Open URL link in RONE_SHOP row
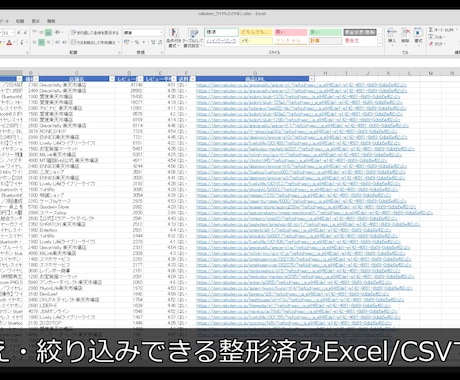The image size is (460, 380). (299, 131)
